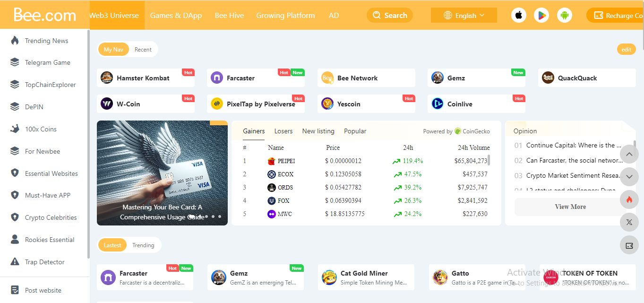
Task: Select the Lastest toggle
Action: tap(112, 245)
